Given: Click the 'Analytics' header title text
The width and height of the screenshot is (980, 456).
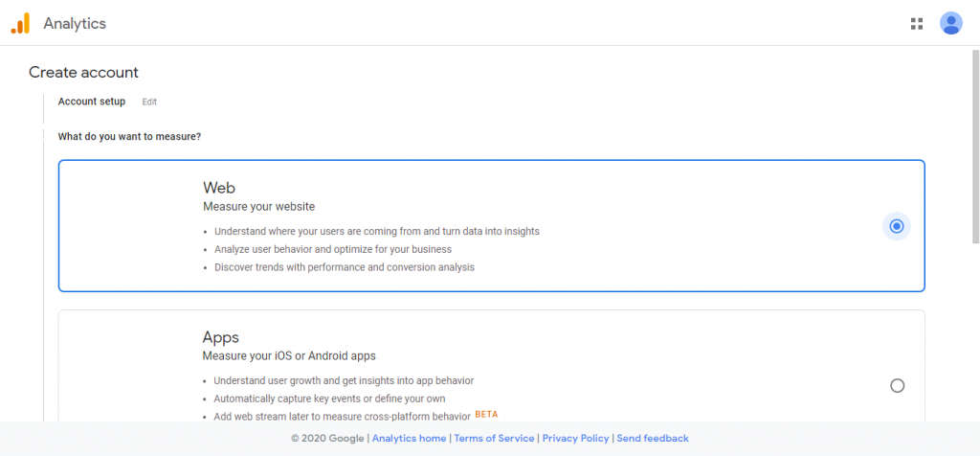Looking at the screenshot, I should click(75, 24).
